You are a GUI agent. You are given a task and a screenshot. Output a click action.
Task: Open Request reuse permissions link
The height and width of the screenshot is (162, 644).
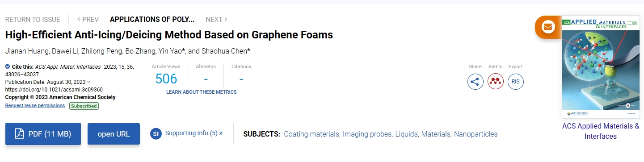point(35,106)
